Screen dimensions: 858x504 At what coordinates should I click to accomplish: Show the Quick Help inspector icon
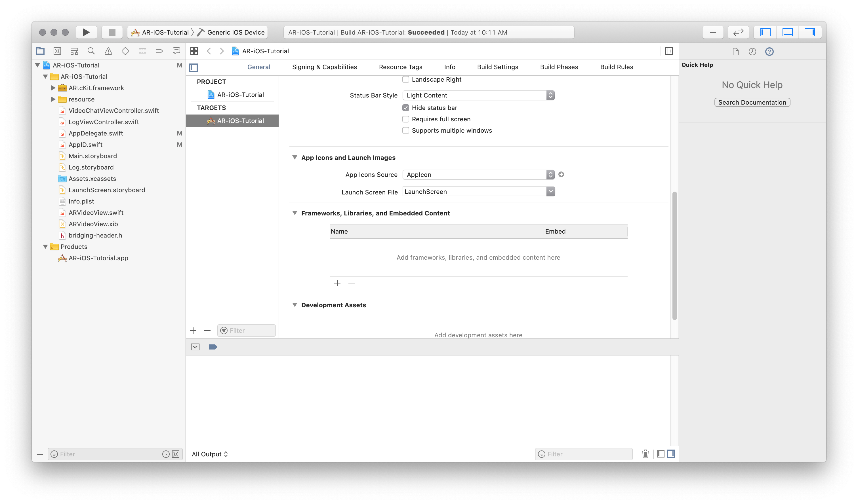(769, 51)
